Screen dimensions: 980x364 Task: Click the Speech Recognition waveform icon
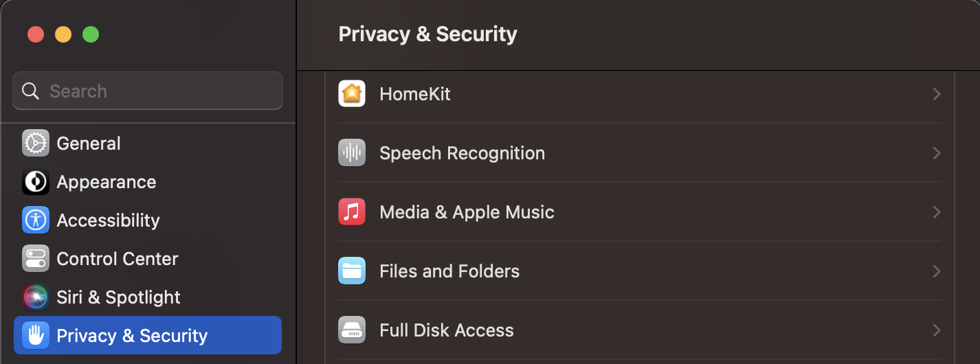point(352,152)
